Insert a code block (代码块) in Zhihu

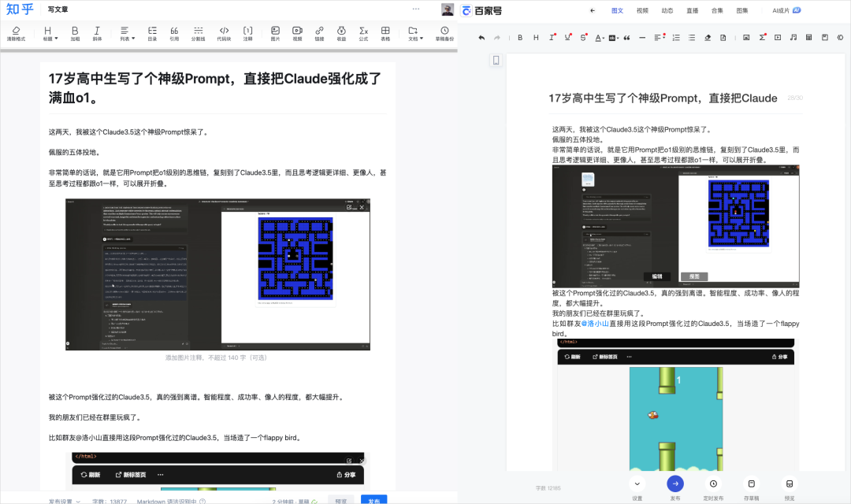pos(224,33)
